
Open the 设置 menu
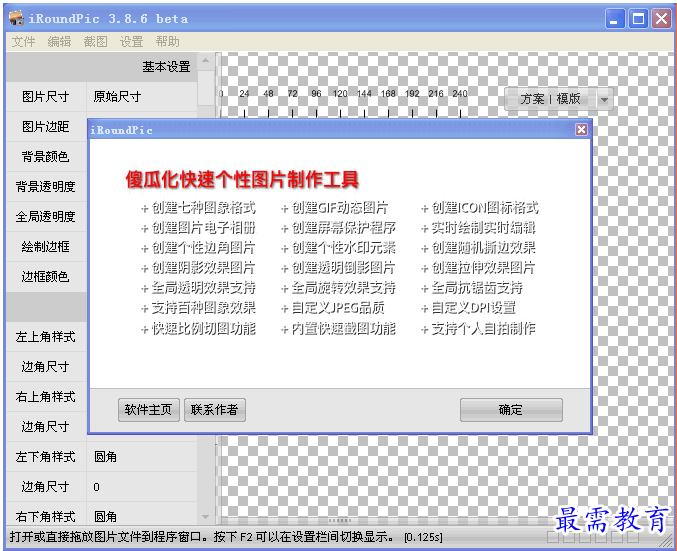coord(131,41)
